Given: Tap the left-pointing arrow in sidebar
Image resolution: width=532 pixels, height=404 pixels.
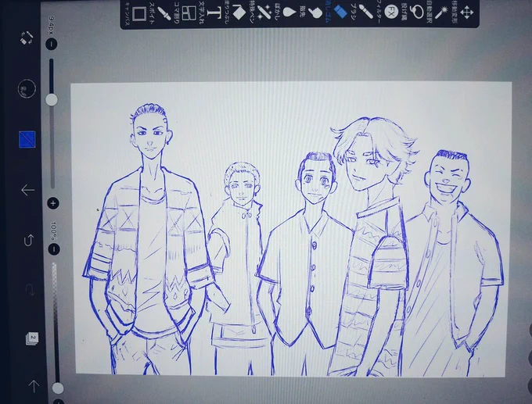Looking at the screenshot, I should coord(28,190).
